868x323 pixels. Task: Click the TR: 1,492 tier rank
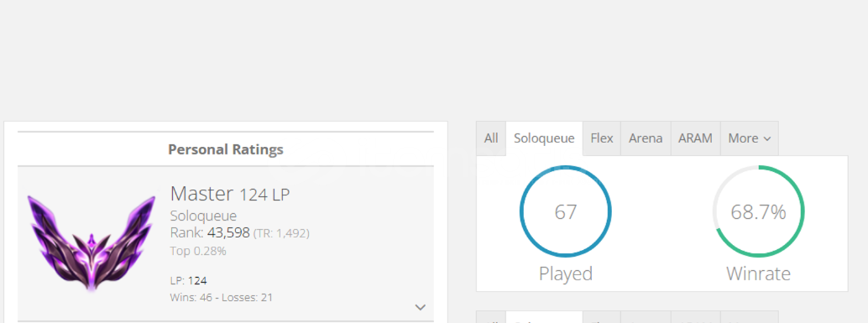pos(281,233)
